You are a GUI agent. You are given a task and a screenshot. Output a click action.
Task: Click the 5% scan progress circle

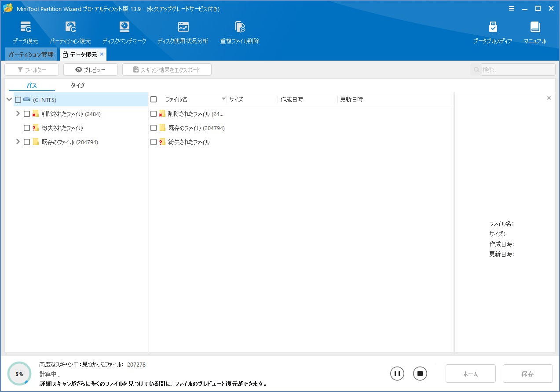(19, 374)
